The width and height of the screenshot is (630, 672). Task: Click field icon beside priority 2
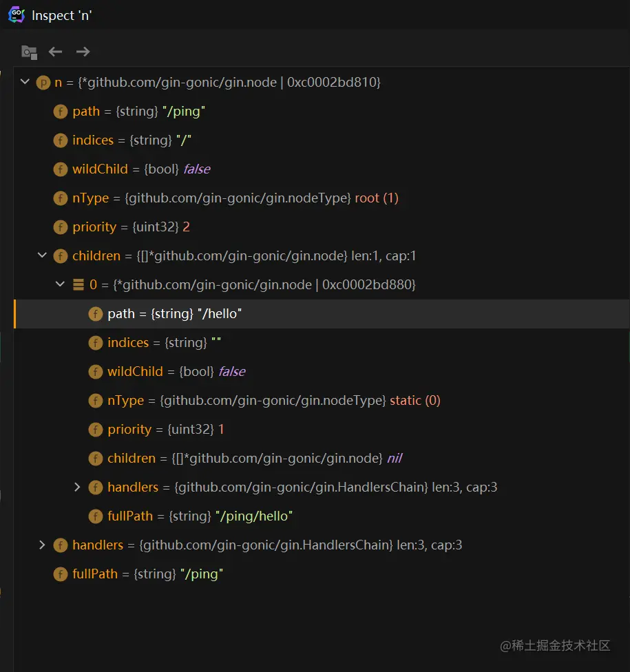pyautogui.click(x=61, y=227)
